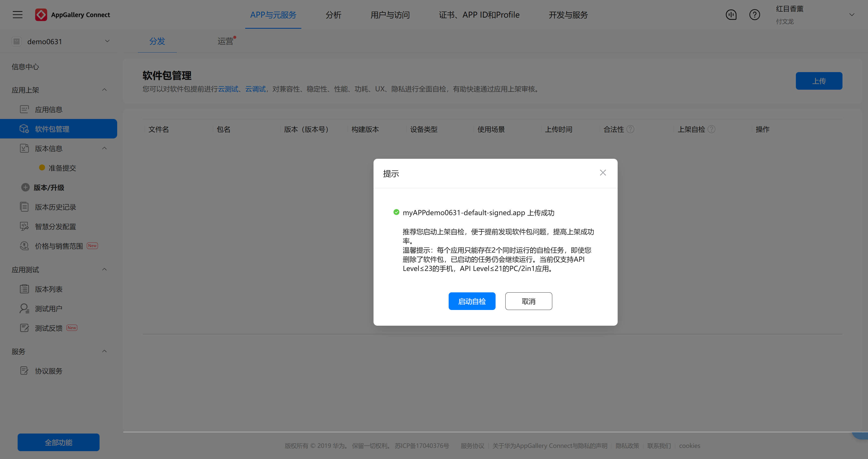Click the yellow status dot beside 准备提交
Image resolution: width=868 pixels, height=459 pixels.
coord(42,167)
